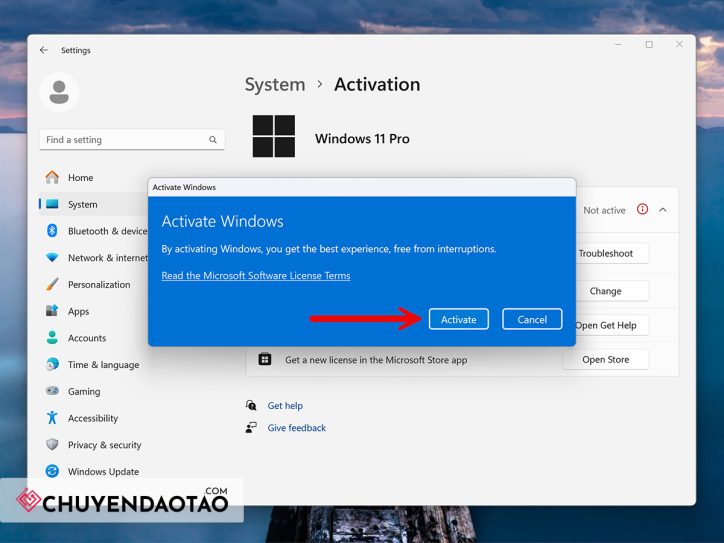
Task: Open Gaming settings
Action: (x=84, y=392)
